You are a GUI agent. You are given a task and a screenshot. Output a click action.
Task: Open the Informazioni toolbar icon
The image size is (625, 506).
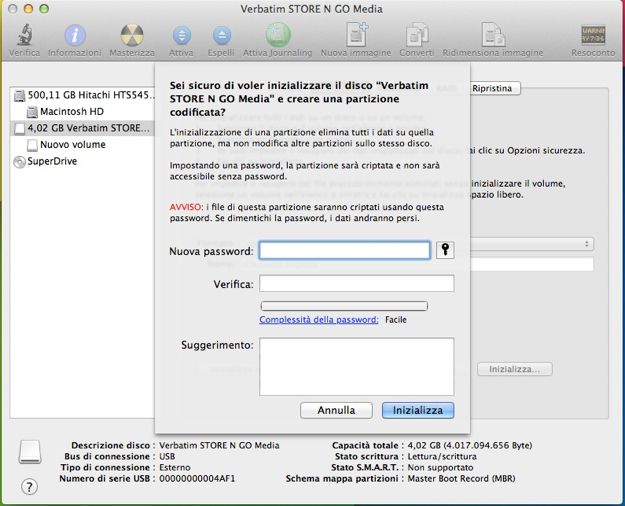75,35
